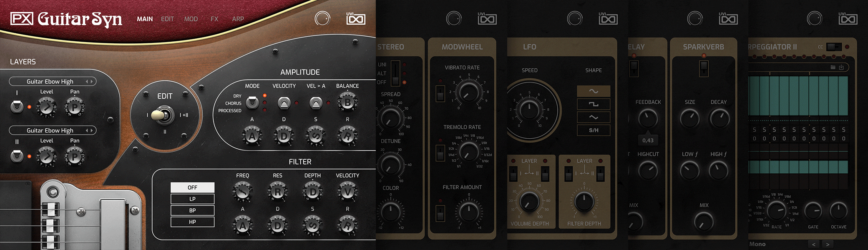This screenshot has height=250, width=868.
Task: Open the Arpeggiator preset folder icon
Action: click(833, 67)
